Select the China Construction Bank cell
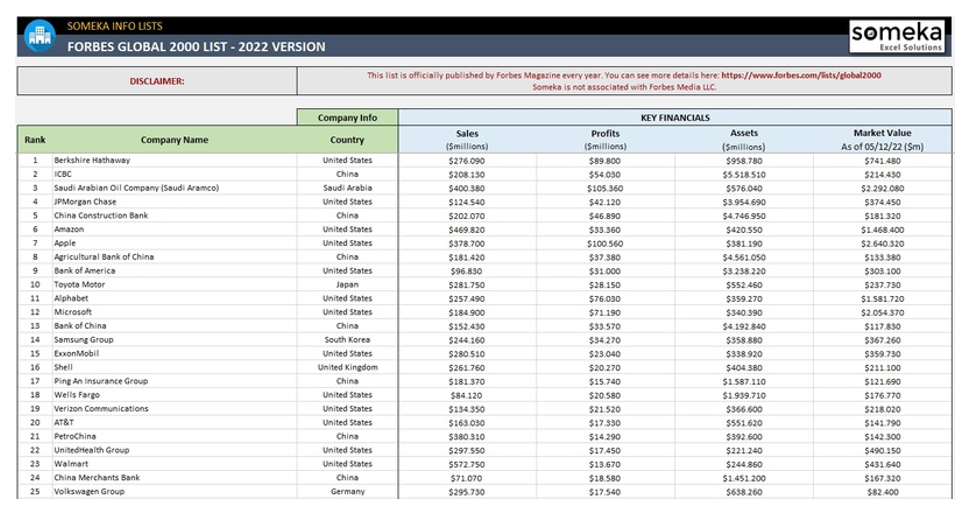This screenshot has width=965, height=518. pyautogui.click(x=174, y=215)
